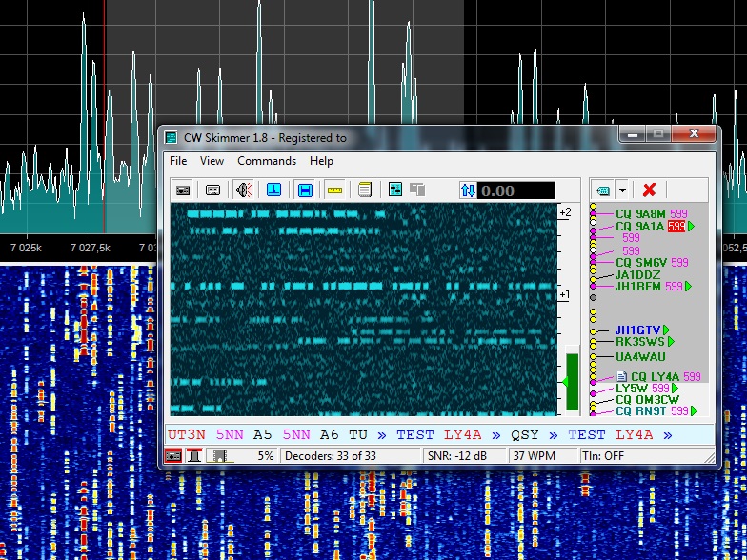Click the 5% CPU load readout
747x560 pixels.
pyautogui.click(x=266, y=456)
